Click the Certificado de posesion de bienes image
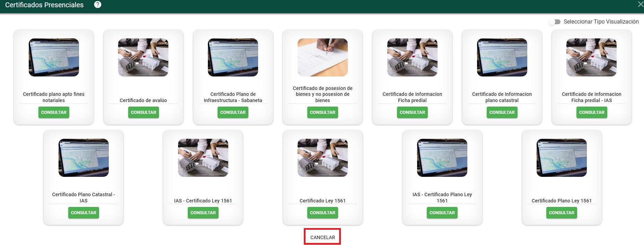 (323, 57)
